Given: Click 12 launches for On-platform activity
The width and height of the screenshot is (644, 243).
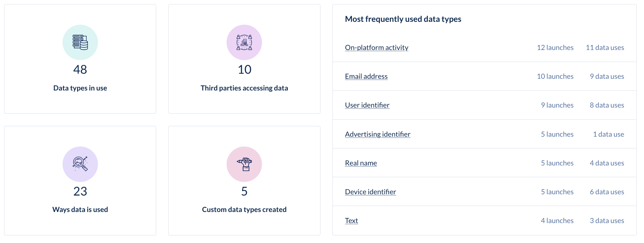Looking at the screenshot, I should 555,47.
